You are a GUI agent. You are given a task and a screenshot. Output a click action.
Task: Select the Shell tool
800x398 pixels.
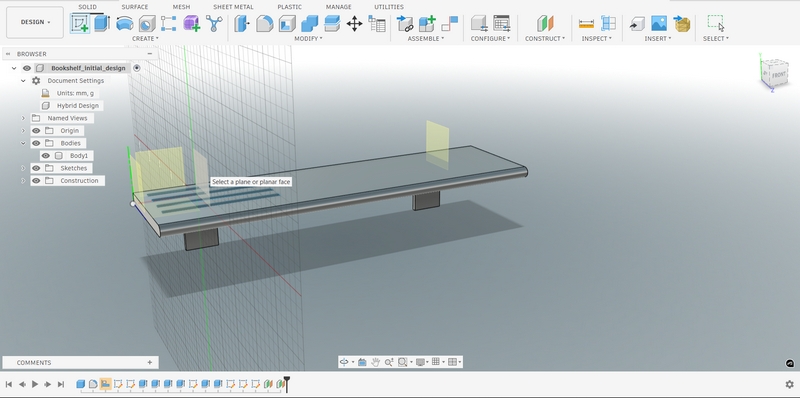click(287, 23)
